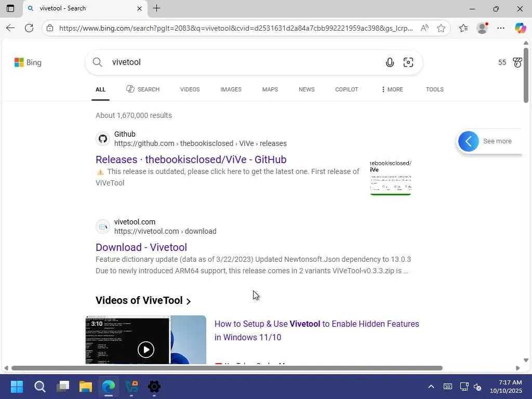
Task: Open How to Setup & Use Vivetool link
Action: [316, 331]
